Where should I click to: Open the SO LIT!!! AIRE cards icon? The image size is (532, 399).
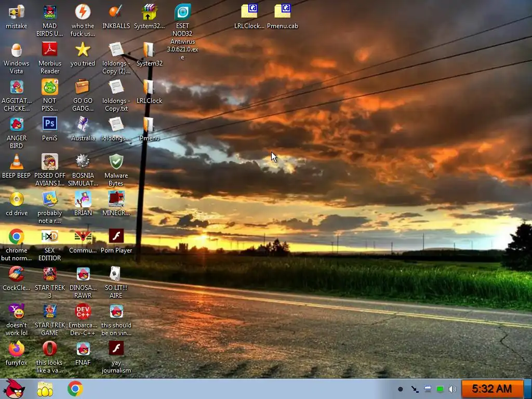coord(116,274)
